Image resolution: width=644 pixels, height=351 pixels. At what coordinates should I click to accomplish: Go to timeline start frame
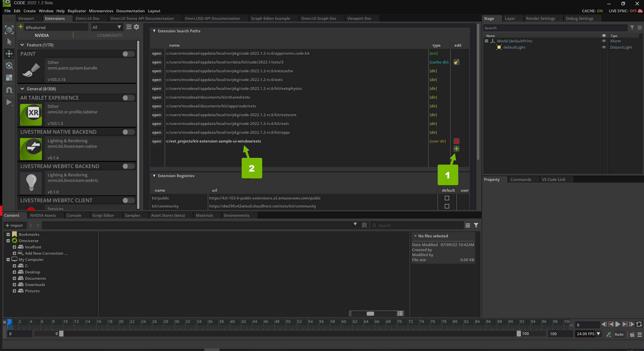click(x=604, y=325)
